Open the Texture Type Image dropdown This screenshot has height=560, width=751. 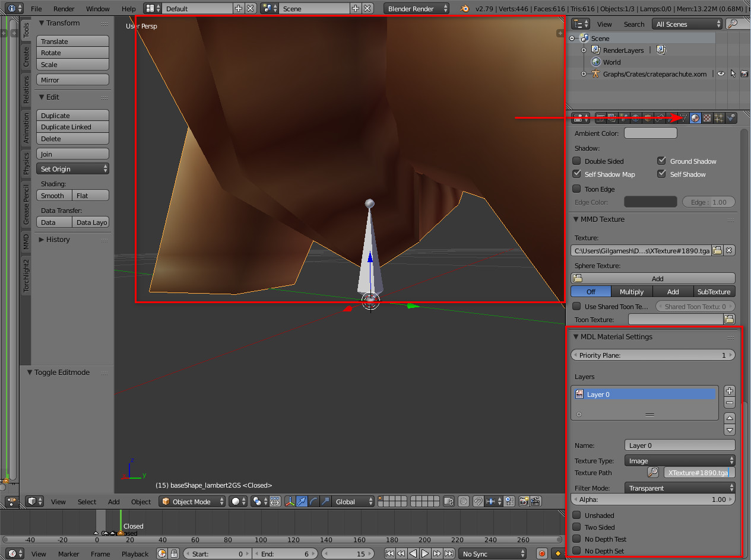coord(680,460)
